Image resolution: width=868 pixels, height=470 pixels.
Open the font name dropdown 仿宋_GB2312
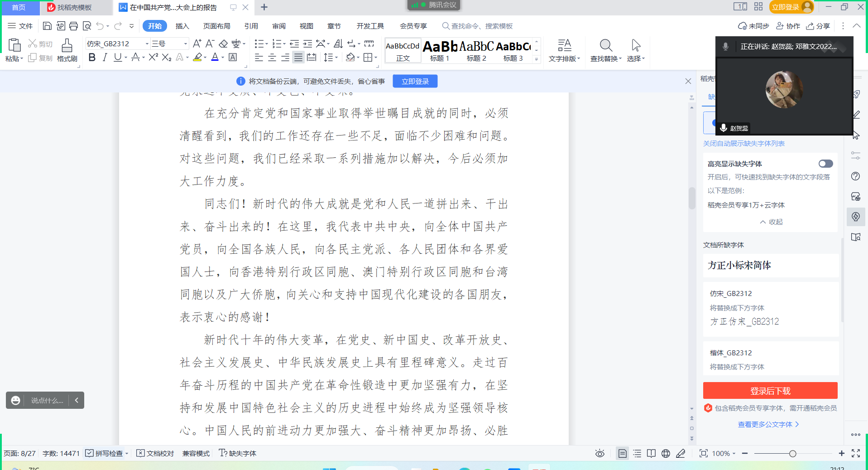pos(147,44)
